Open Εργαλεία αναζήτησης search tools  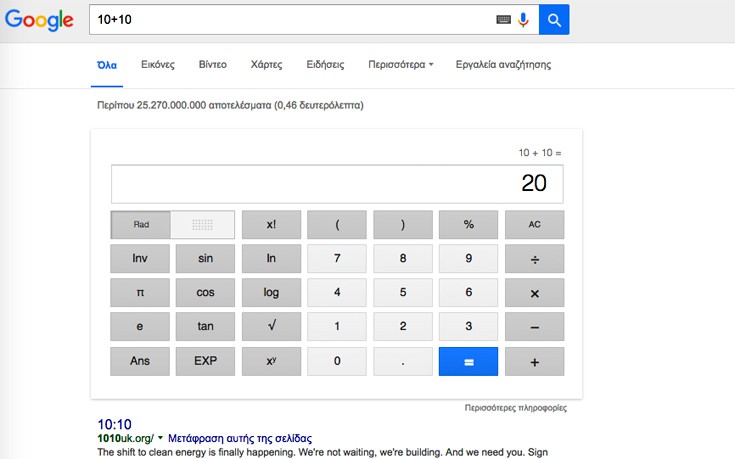[x=503, y=65]
